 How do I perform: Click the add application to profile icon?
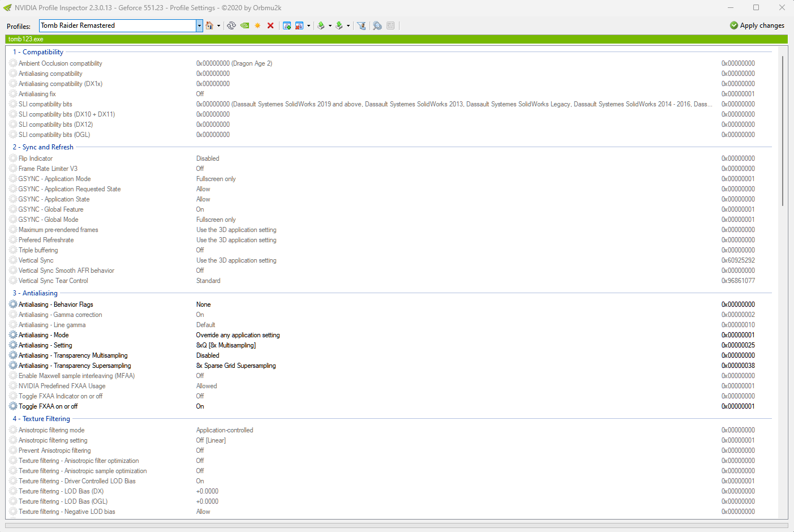click(x=287, y=25)
